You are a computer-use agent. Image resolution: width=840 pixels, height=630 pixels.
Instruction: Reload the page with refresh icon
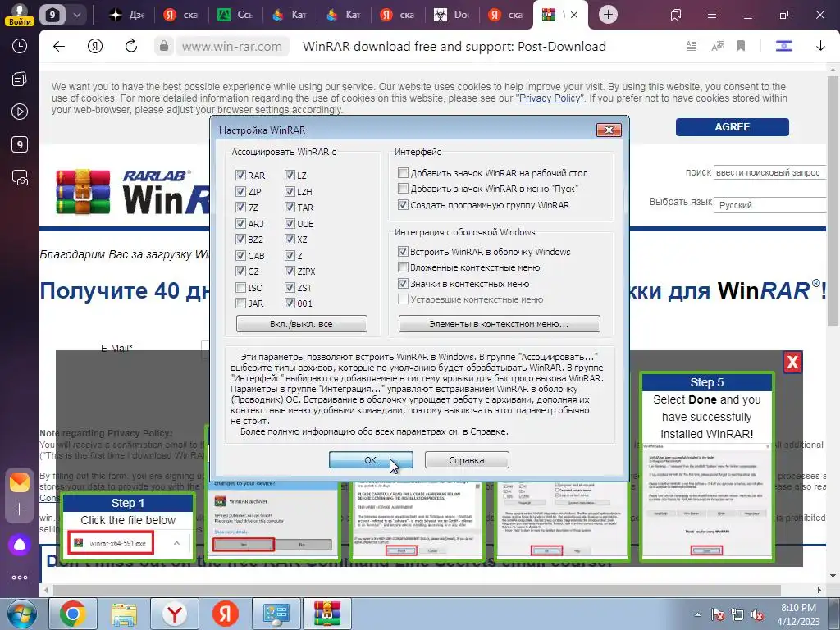pyautogui.click(x=131, y=47)
